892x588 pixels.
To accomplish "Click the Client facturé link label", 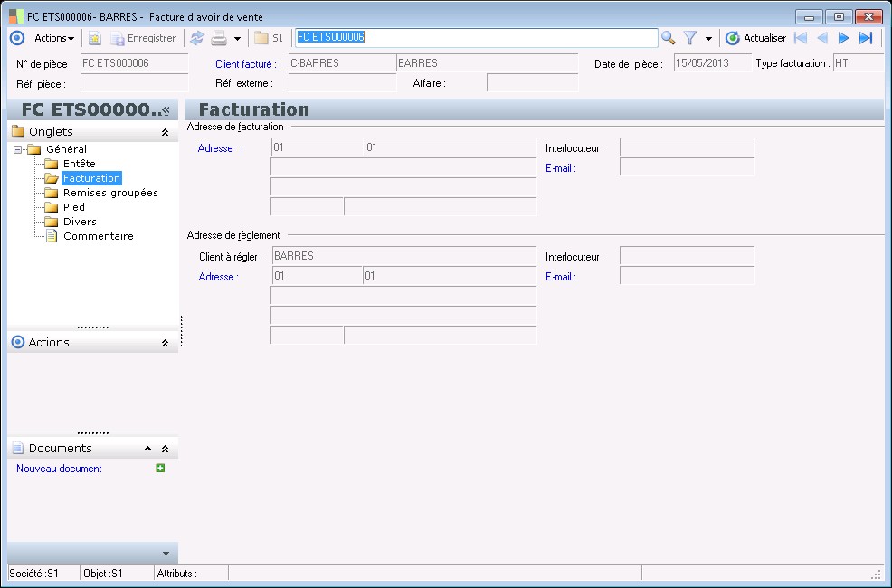I will click(246, 63).
